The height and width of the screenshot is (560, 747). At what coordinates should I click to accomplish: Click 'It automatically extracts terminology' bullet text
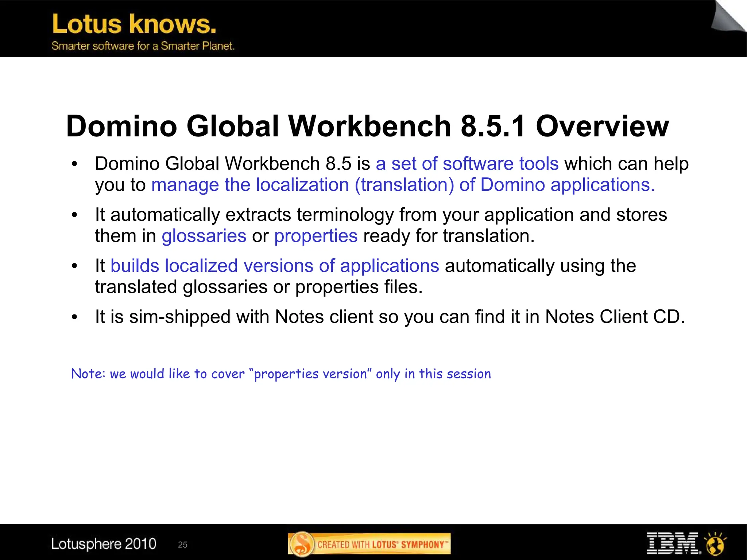pos(381,225)
